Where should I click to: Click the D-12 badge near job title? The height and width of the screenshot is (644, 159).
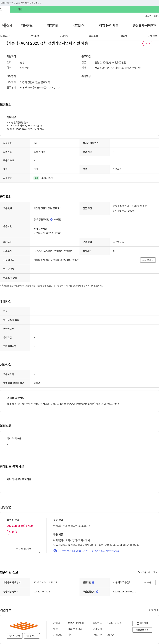(x=147, y=43)
